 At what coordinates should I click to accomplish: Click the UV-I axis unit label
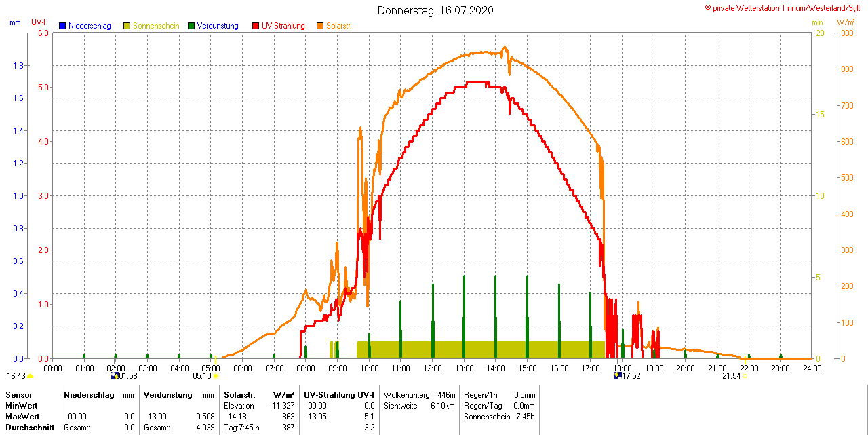(39, 22)
